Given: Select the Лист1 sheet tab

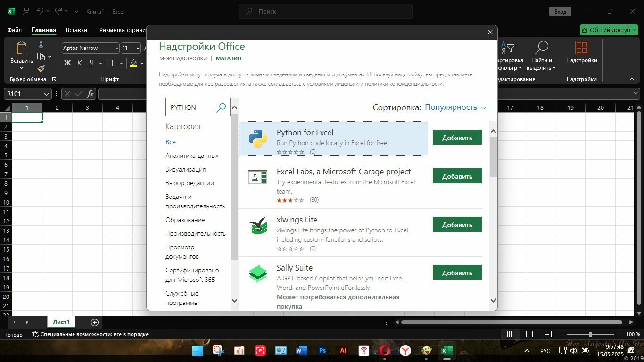Looking at the screenshot, I should point(61,322).
